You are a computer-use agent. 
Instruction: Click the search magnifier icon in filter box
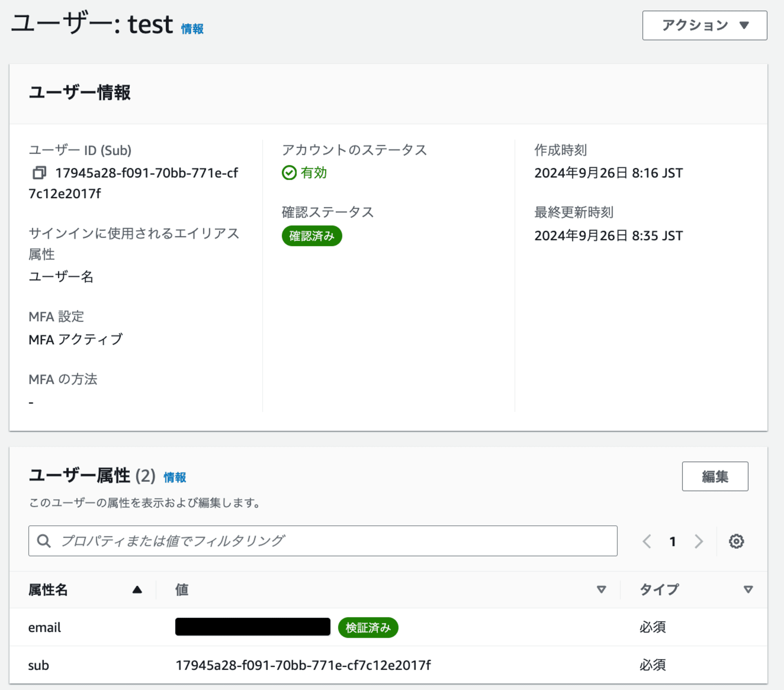(x=44, y=541)
